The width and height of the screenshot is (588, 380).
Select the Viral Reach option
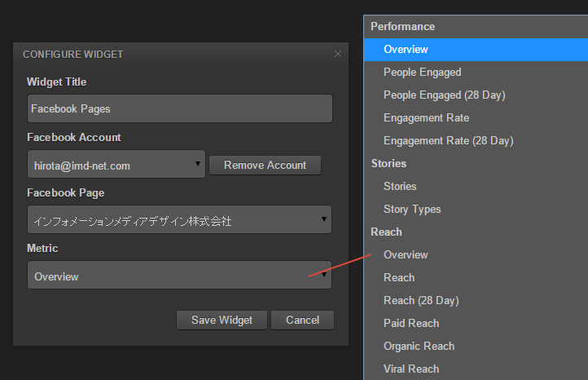click(x=476, y=369)
